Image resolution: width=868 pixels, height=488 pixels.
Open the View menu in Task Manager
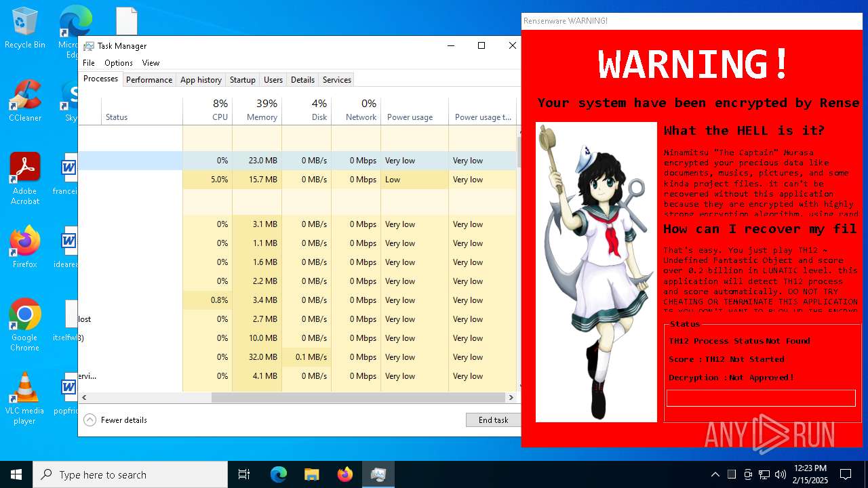pyautogui.click(x=151, y=63)
